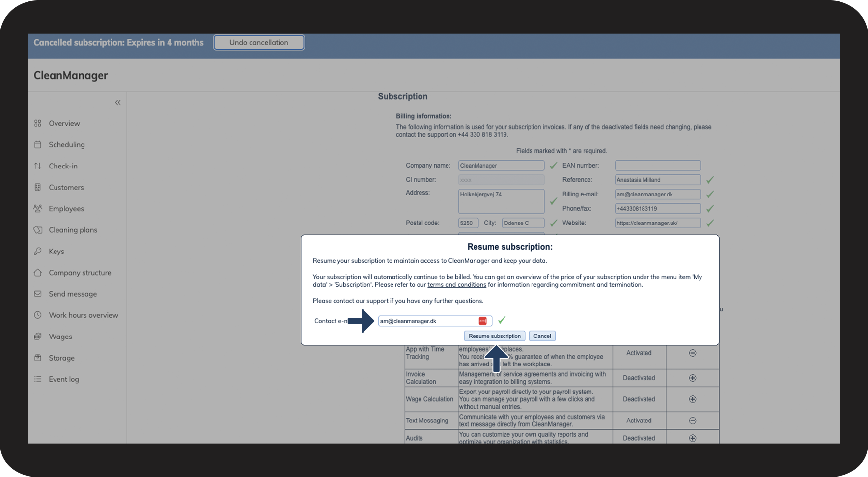Screen dimensions: 868x477
Task: Click the "Subscription" section heading
Action: tap(403, 96)
